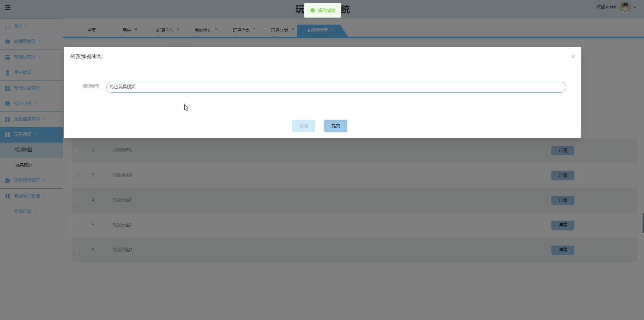Switch to the 玩具信息 tab
The width and height of the screenshot is (644, 320).
[x=241, y=30]
